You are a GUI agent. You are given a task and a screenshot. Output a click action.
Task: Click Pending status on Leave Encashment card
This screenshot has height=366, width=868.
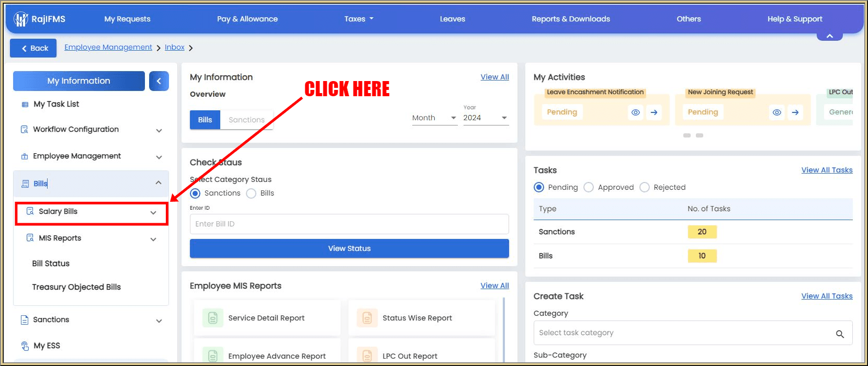pos(562,112)
